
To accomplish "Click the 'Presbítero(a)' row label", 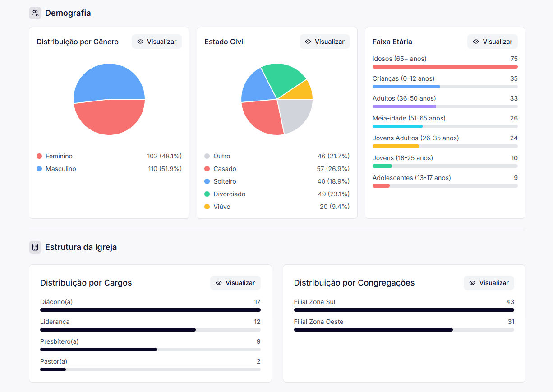I will tap(60, 341).
